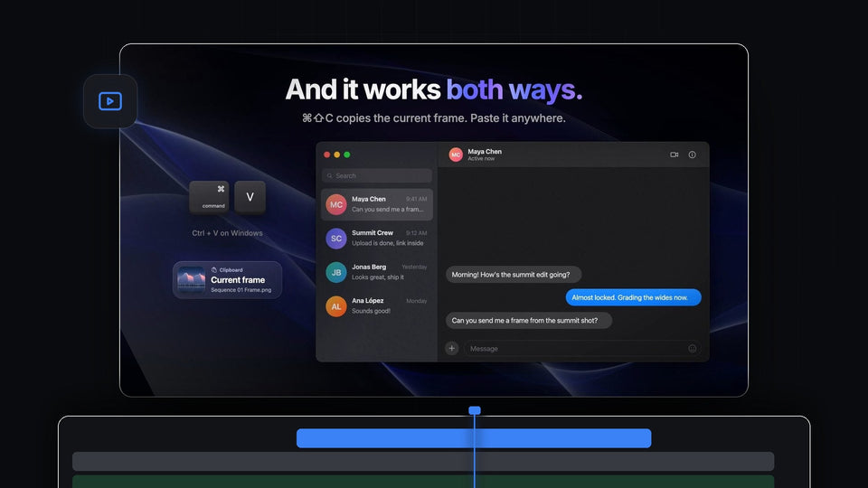Click the V key

[x=250, y=197]
